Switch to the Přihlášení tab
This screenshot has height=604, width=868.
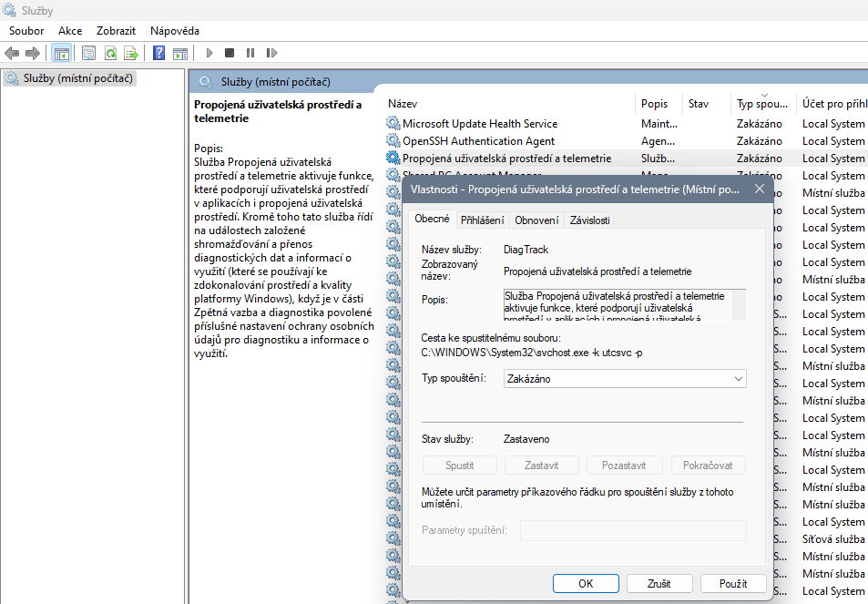pyautogui.click(x=482, y=220)
